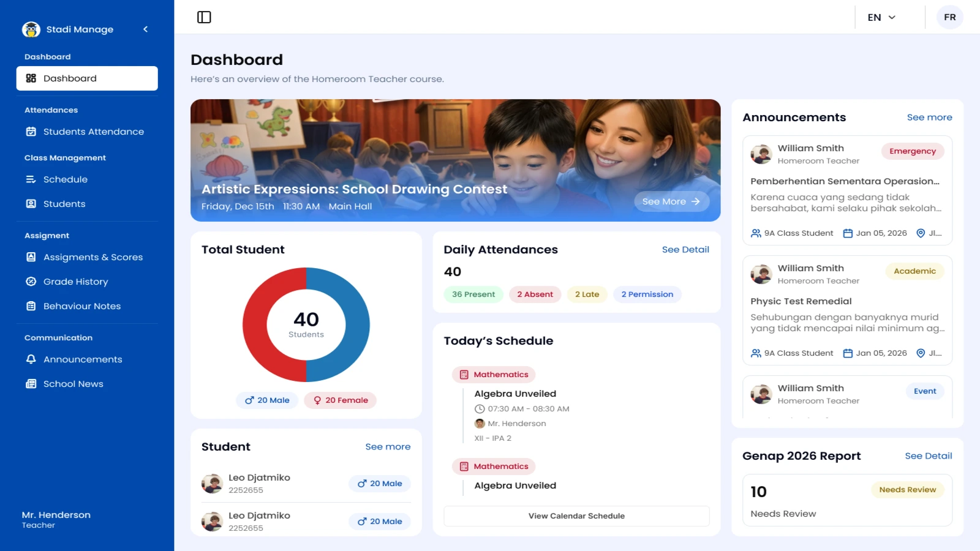Click calendar icon beside Jan 05, 2026, Emergency card
980x551 pixels.
[848, 233]
